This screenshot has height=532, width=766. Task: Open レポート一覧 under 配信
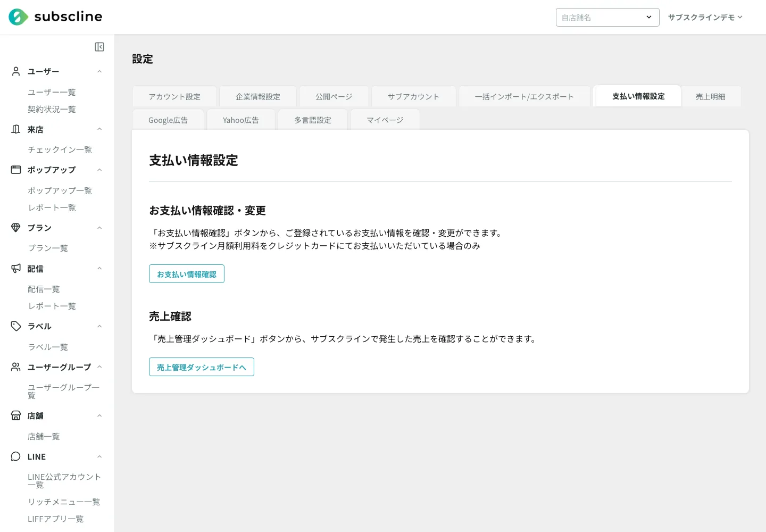tap(52, 306)
